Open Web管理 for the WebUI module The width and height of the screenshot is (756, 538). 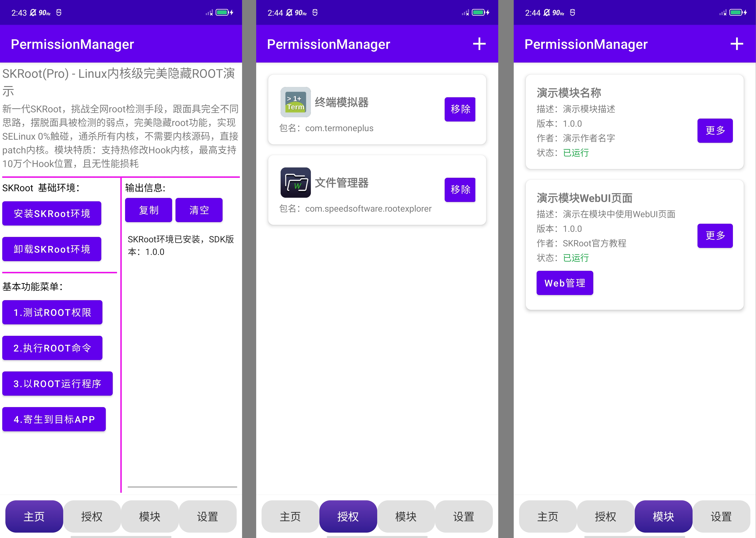tap(565, 283)
